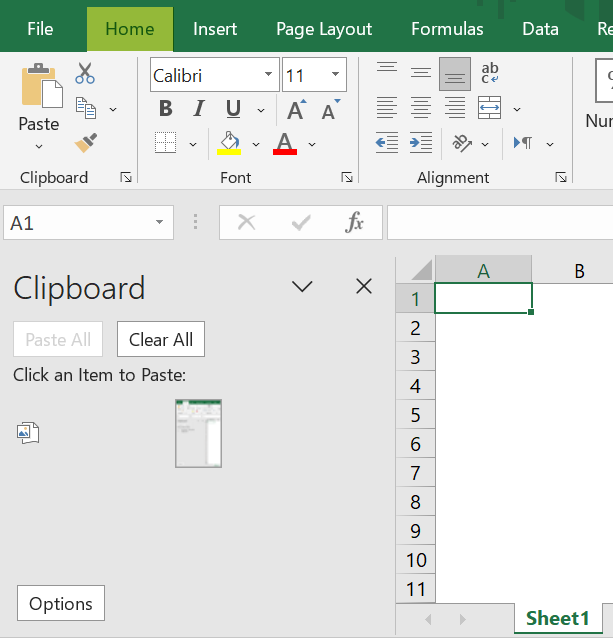The width and height of the screenshot is (613, 638).
Task: Open Alignment group dialog launcher
Action: (561, 177)
